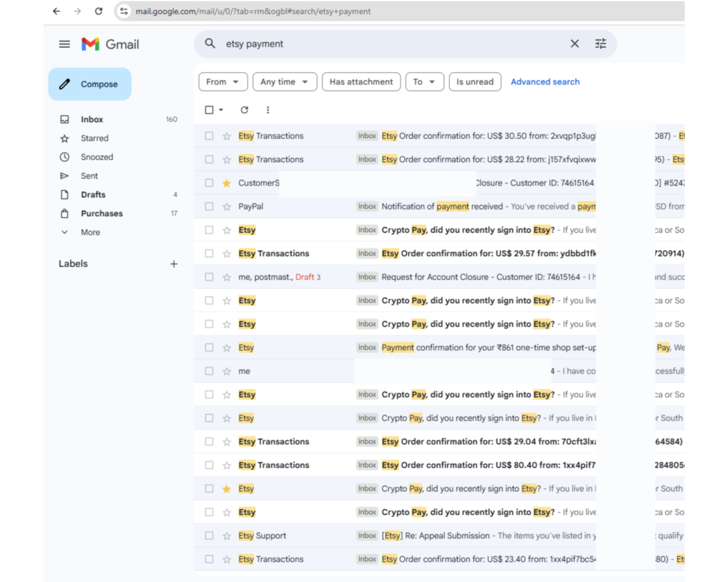Click the Compose pencil icon

[65, 84]
